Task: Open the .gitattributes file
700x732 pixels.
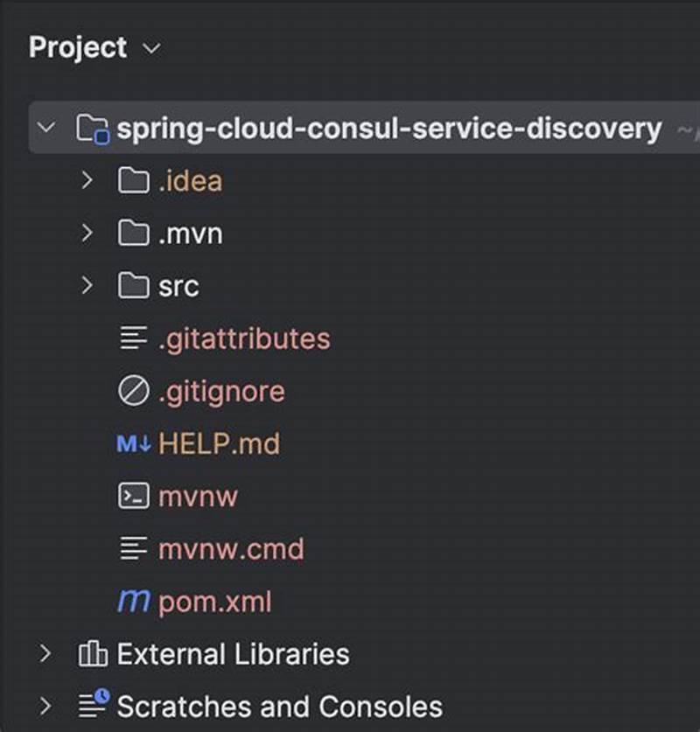Action: coord(245,338)
